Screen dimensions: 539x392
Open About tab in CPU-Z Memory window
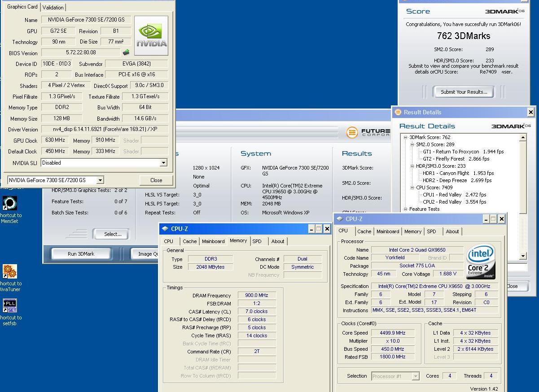[x=278, y=241]
